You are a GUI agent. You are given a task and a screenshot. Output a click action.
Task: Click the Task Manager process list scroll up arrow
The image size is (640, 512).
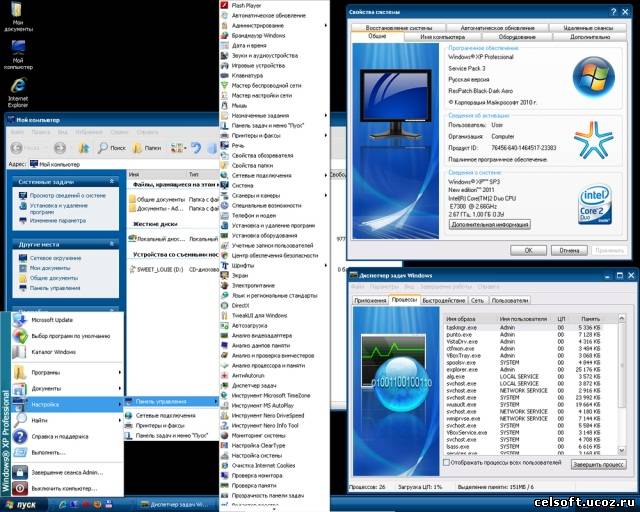(x=622, y=318)
